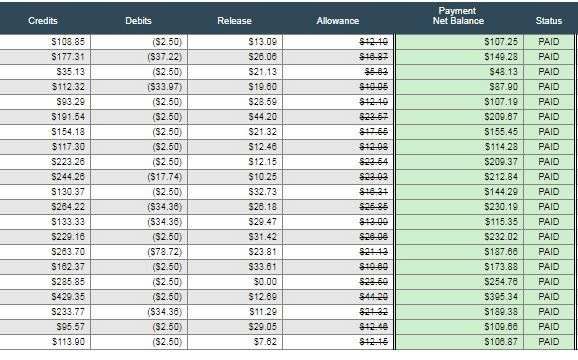Image resolution: width=578 pixels, height=360 pixels.
Task: Click the $108.85 credits cell
Action: (x=45, y=42)
